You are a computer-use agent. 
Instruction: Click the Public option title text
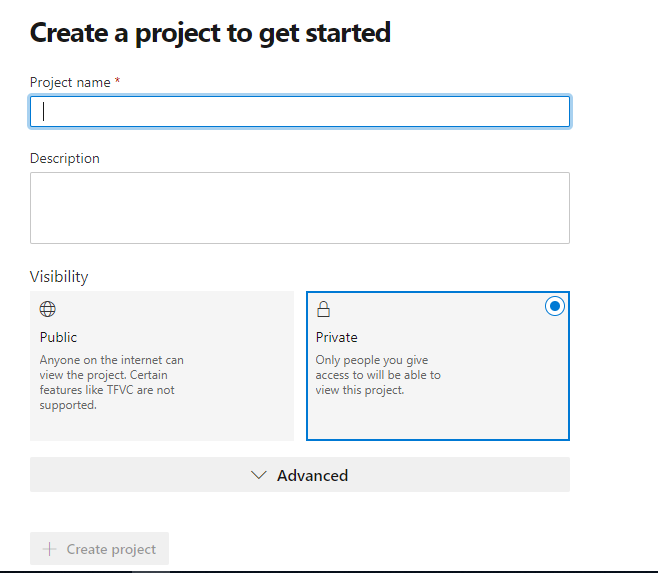[58, 337]
